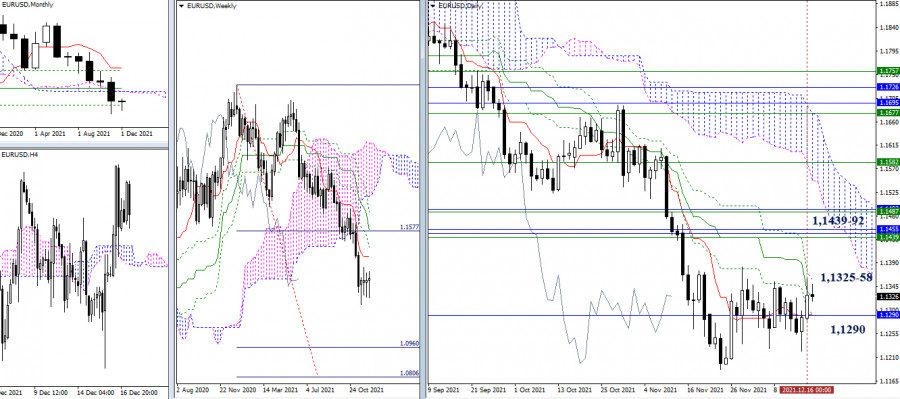The width and height of the screenshot is (900, 399).
Task: Select the 1,1439-92 text annotation
Action: [x=839, y=220]
